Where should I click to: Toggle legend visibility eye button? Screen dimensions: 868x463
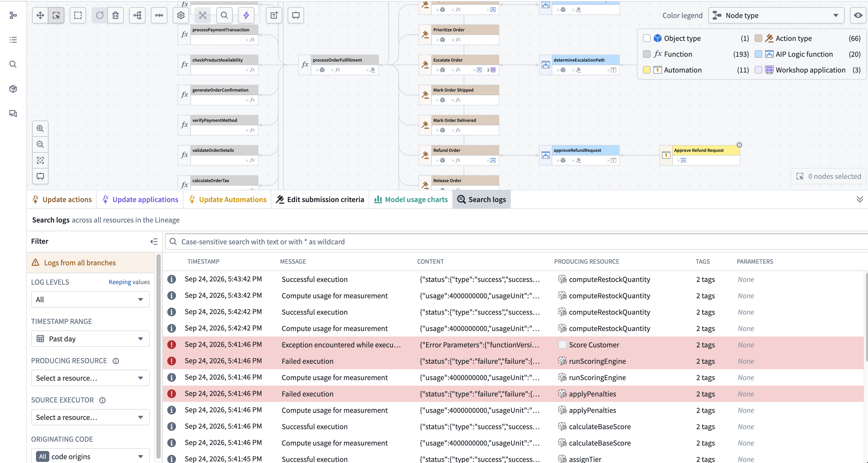click(x=858, y=15)
